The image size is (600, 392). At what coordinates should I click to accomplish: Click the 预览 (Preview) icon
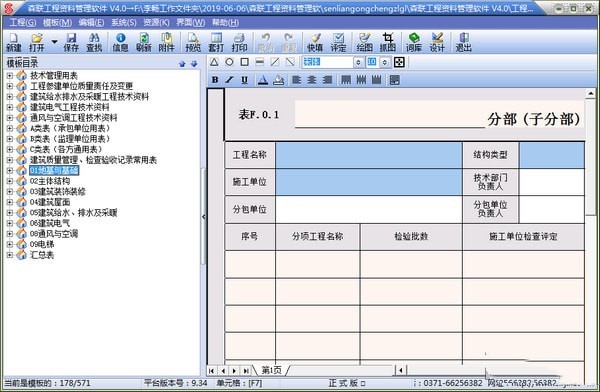click(x=193, y=42)
